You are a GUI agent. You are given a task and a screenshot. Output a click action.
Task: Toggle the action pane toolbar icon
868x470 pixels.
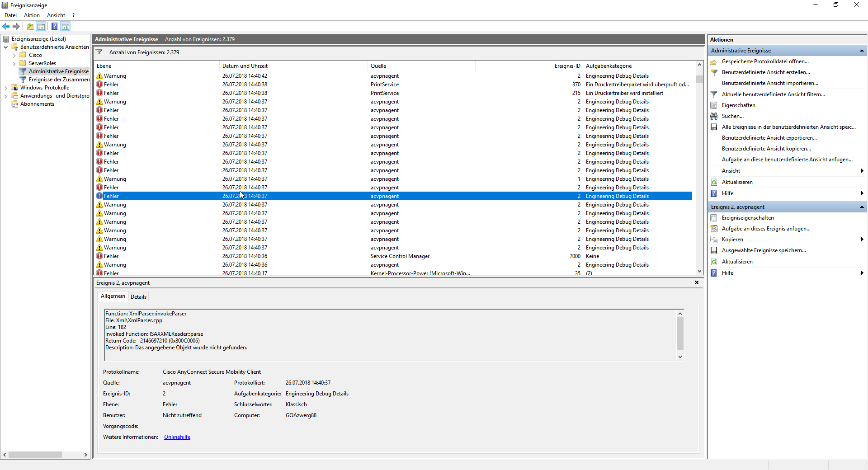pyautogui.click(x=66, y=26)
